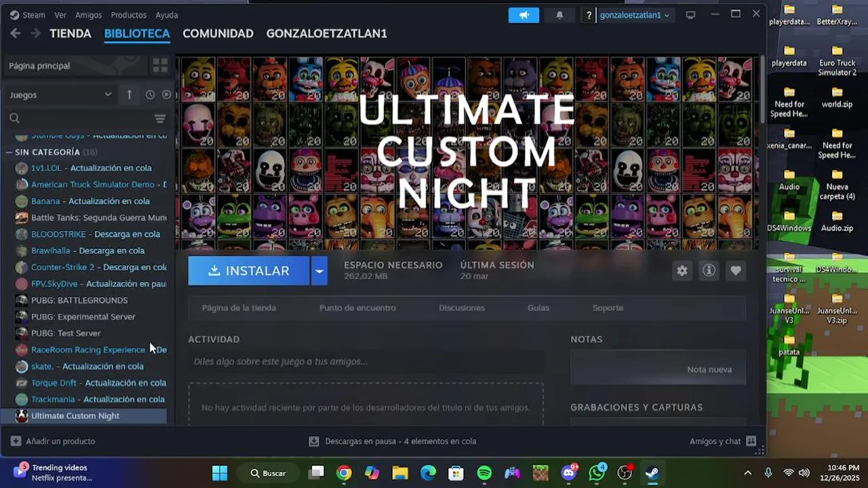
Task: Open Punto de encuentro link
Action: [x=357, y=308]
